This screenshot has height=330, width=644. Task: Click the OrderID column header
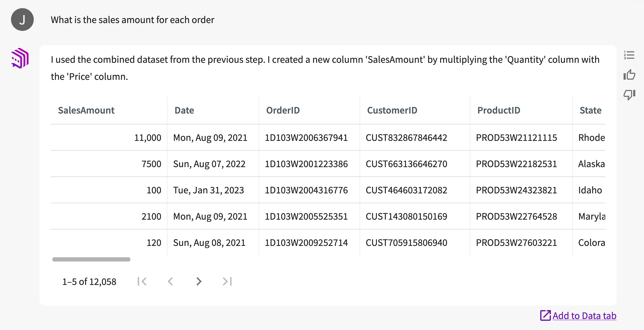coord(283,110)
